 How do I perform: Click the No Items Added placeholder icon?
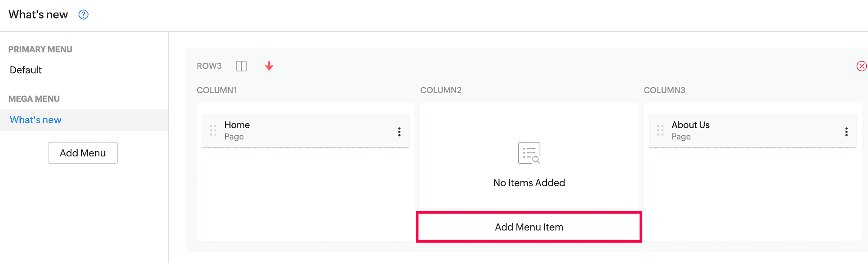click(x=529, y=153)
